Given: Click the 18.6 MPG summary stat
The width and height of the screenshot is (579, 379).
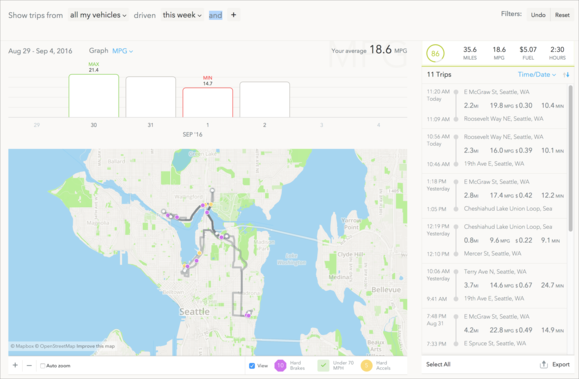Looking at the screenshot, I should coord(499,53).
